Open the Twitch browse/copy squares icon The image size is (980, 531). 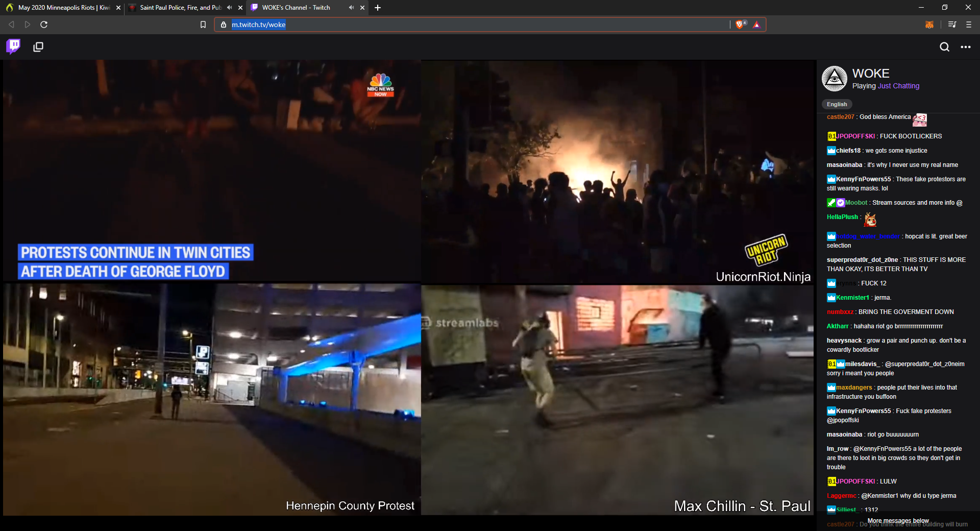point(38,47)
